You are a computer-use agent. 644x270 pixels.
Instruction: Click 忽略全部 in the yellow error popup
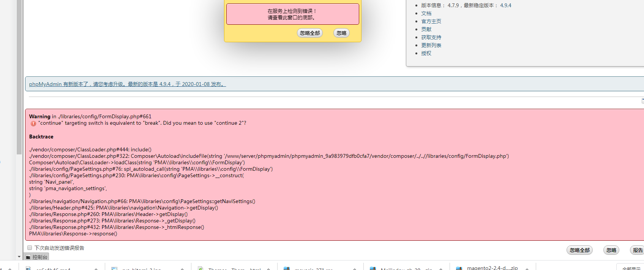coord(310,33)
